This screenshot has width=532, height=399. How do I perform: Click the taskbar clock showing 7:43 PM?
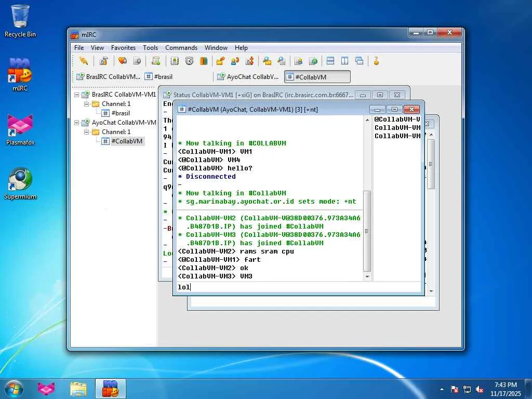point(506,389)
